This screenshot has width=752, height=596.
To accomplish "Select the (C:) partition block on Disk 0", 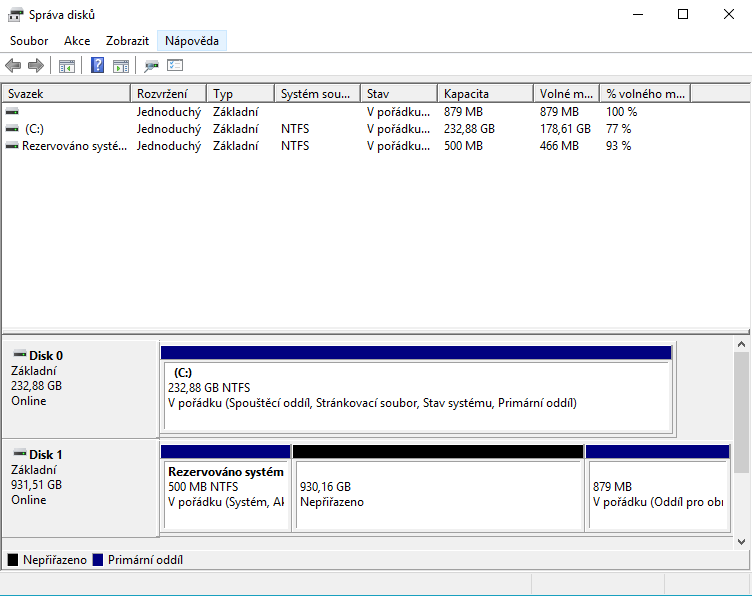I will tap(416, 389).
